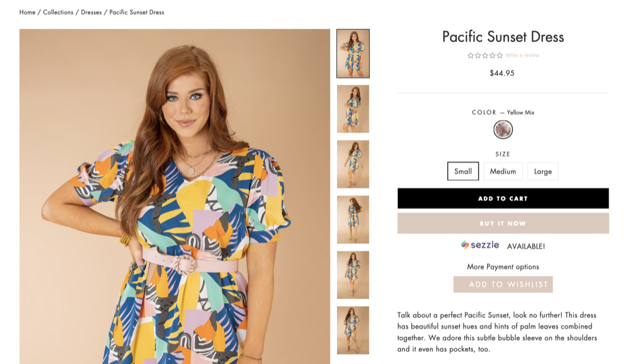Choose the Yellow Mix color swatch

(x=503, y=130)
